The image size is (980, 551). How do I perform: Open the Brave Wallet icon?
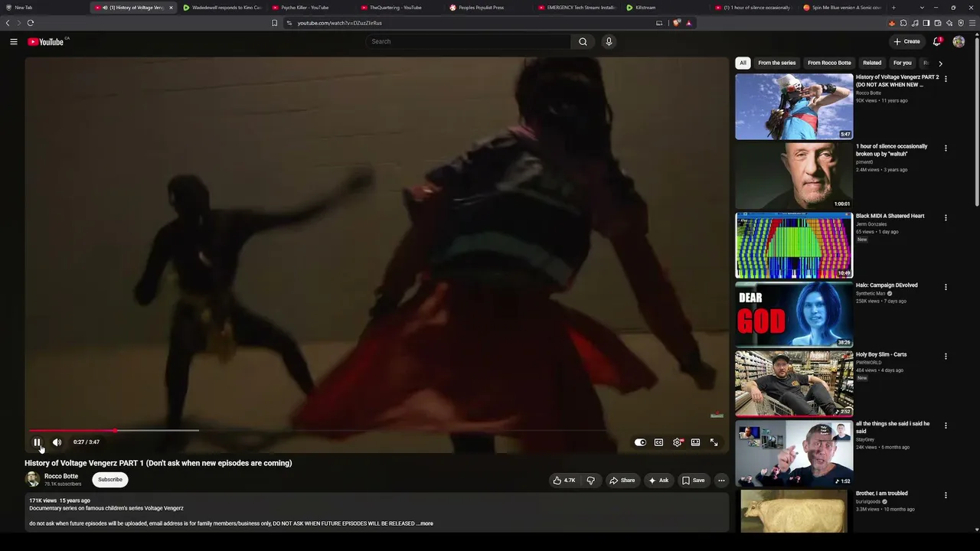(938, 23)
